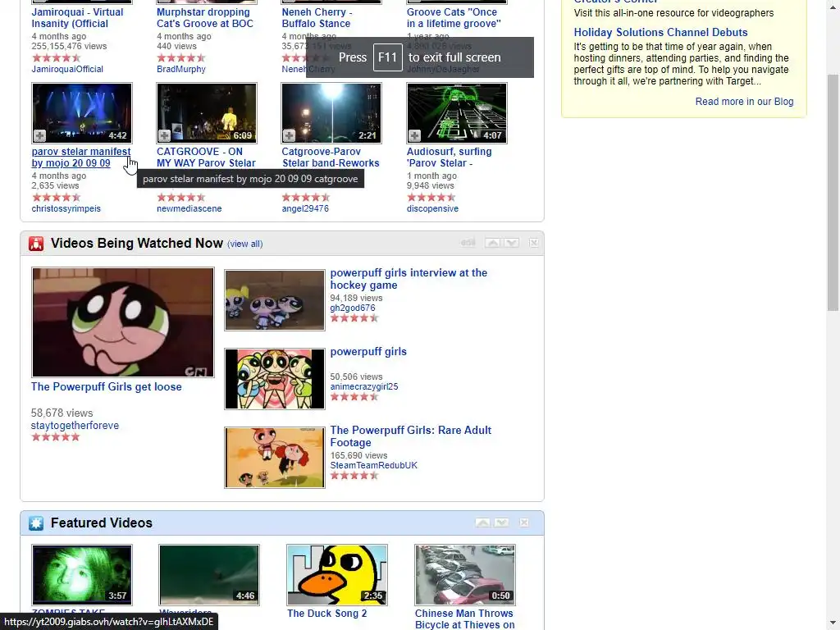Open CATGROOVE - ON MY WAY Parov Stelar link
Screen dimensions: 840x630
tap(206, 157)
